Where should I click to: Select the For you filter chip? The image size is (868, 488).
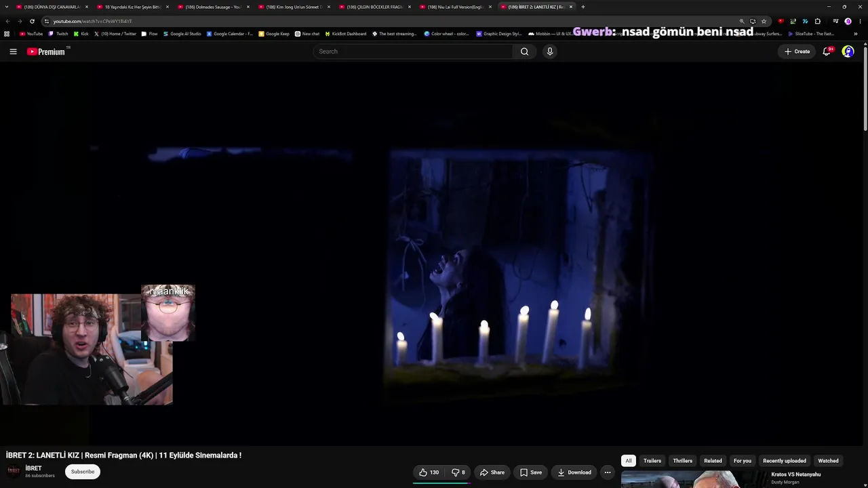pyautogui.click(x=743, y=461)
